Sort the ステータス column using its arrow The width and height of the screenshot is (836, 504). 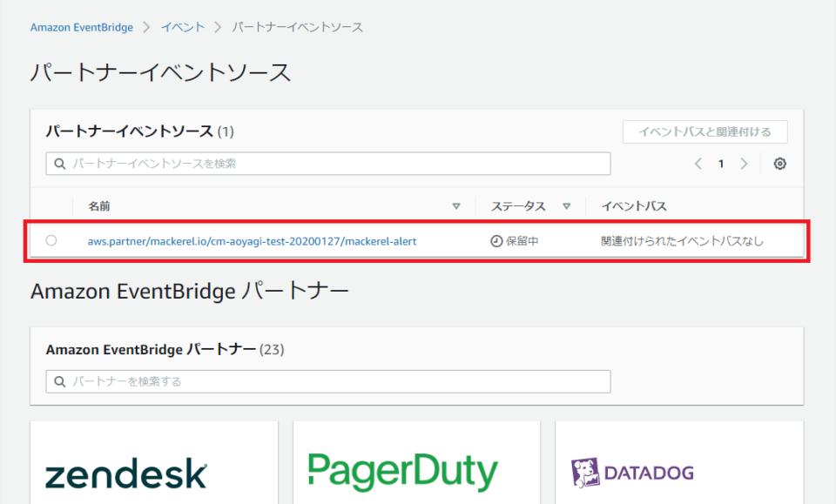tap(567, 205)
